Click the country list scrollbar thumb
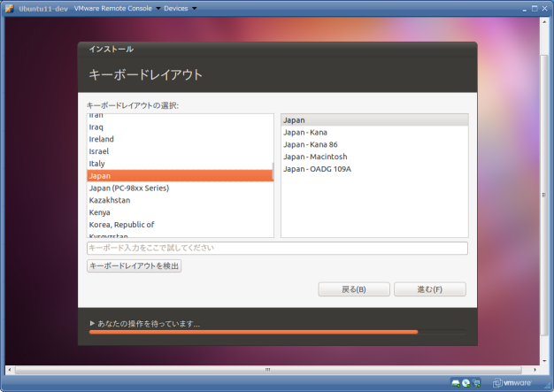Image resolution: width=554 pixels, height=392 pixels. (x=273, y=172)
